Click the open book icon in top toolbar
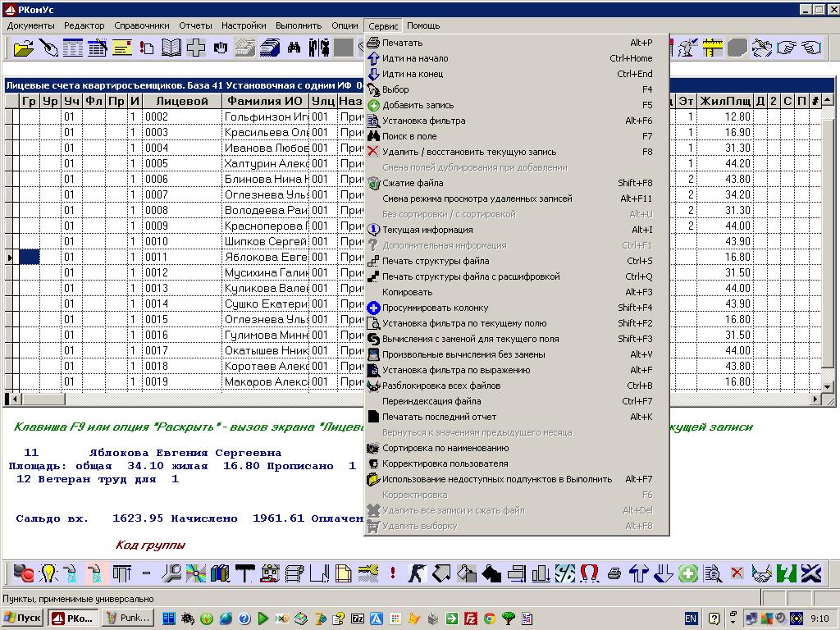The height and width of the screenshot is (630, 840). pos(171,48)
